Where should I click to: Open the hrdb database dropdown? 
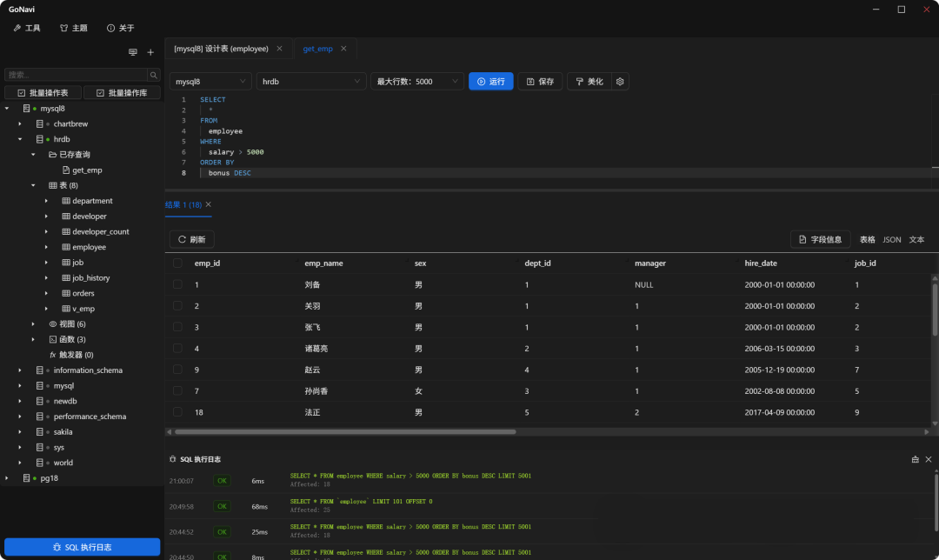coord(311,82)
